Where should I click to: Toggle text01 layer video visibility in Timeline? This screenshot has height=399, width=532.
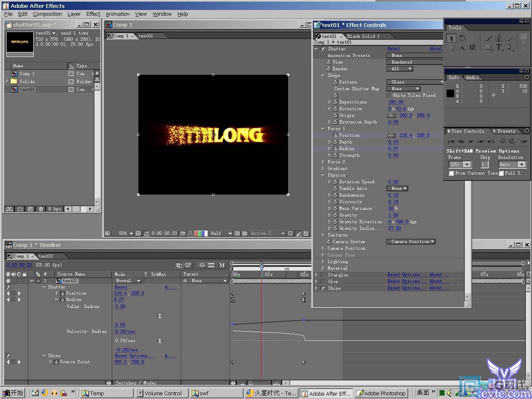tap(8, 281)
